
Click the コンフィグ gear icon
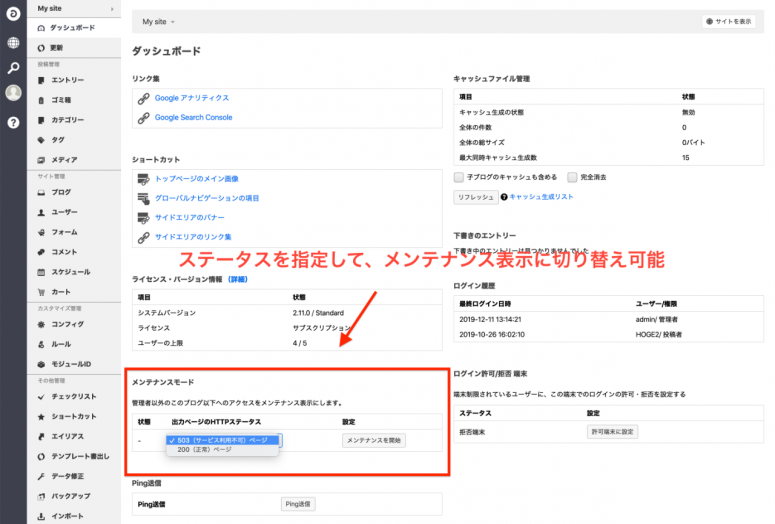click(42, 324)
